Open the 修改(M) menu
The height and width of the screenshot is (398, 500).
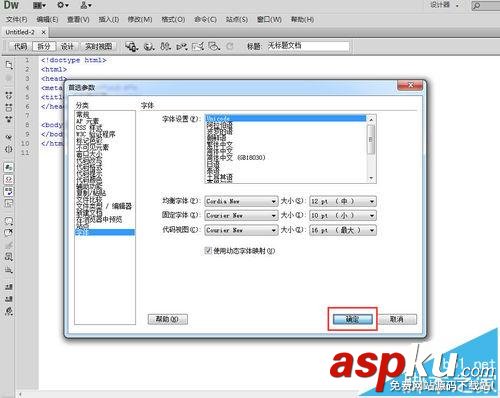[x=140, y=20]
